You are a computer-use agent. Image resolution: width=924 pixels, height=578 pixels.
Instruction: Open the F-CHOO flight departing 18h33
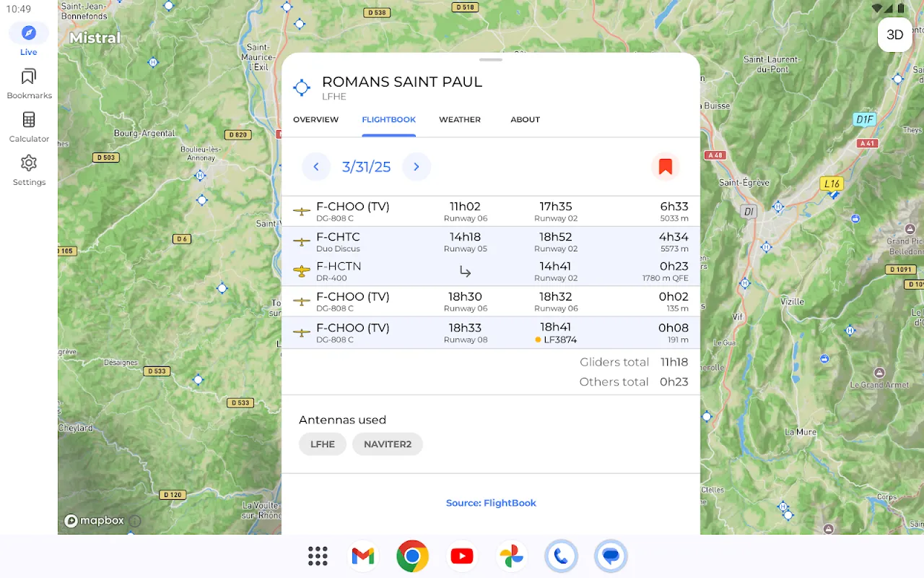coord(491,332)
